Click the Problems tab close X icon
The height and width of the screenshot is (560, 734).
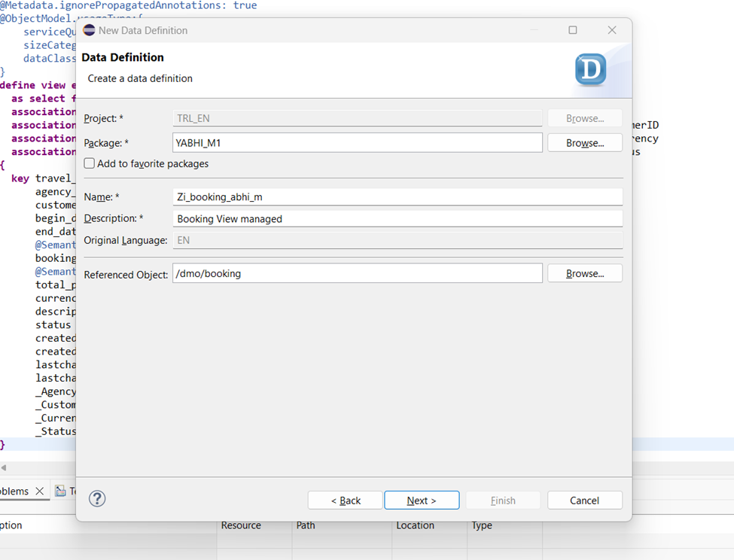click(x=40, y=492)
